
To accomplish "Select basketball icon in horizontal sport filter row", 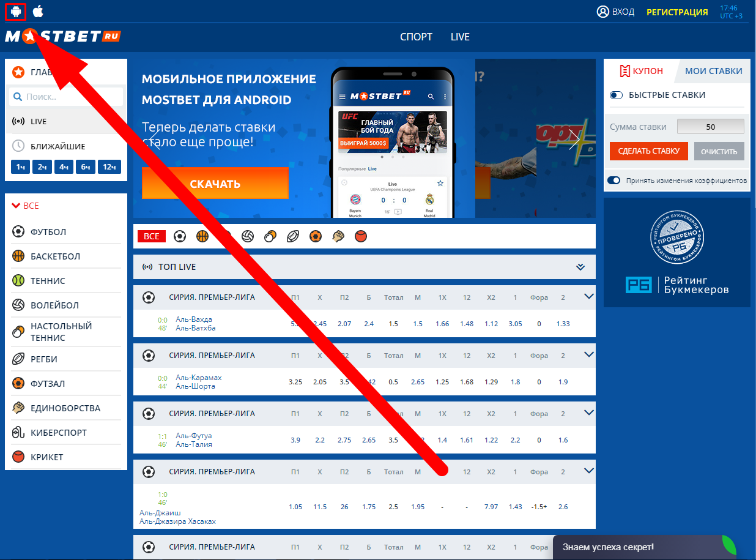I will tap(202, 236).
